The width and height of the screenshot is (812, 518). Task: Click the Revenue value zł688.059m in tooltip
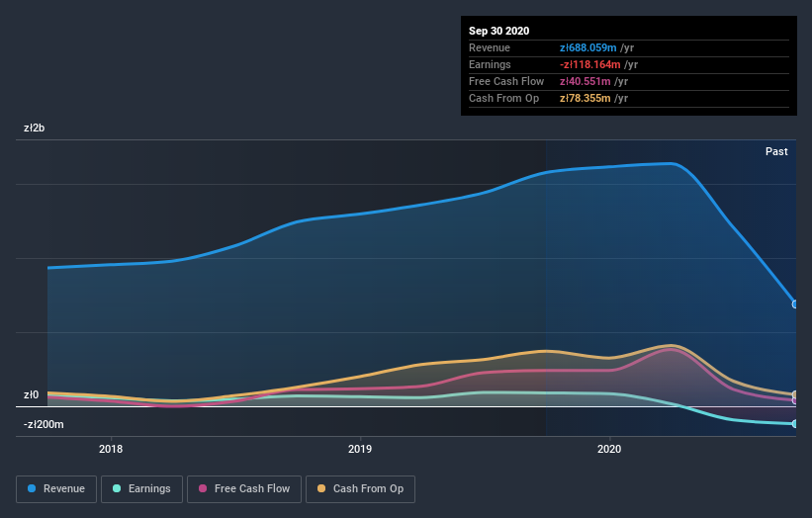click(x=587, y=47)
